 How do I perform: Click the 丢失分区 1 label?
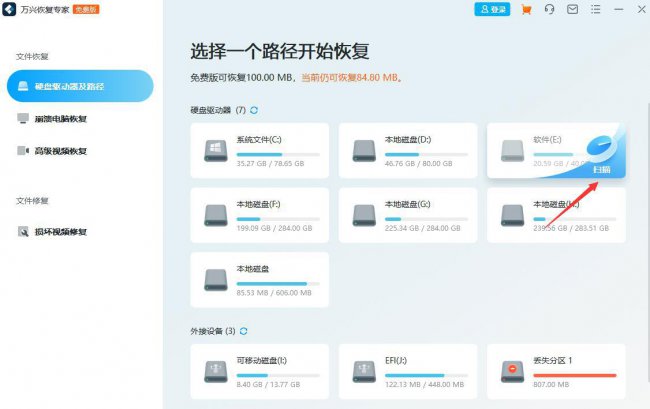(x=553, y=361)
